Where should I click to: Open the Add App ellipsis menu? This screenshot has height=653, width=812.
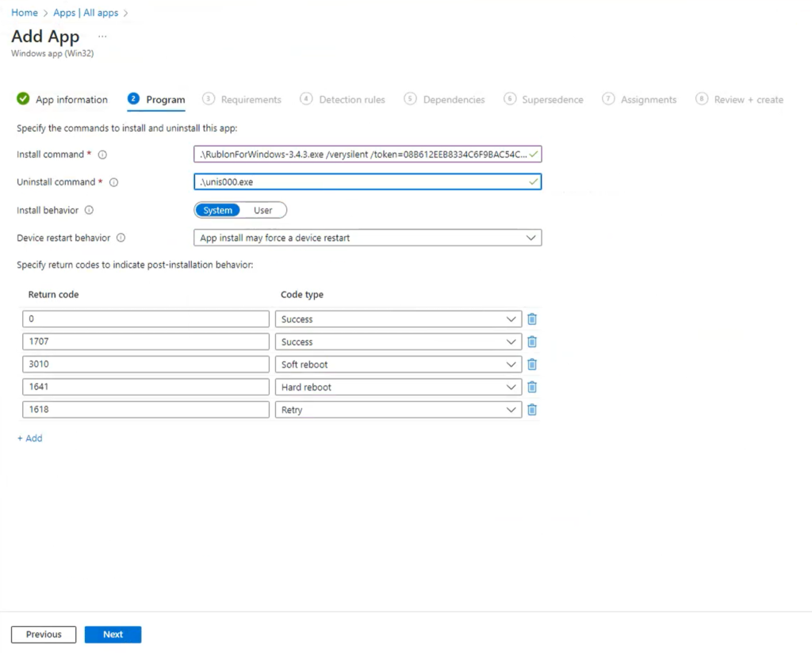point(101,36)
